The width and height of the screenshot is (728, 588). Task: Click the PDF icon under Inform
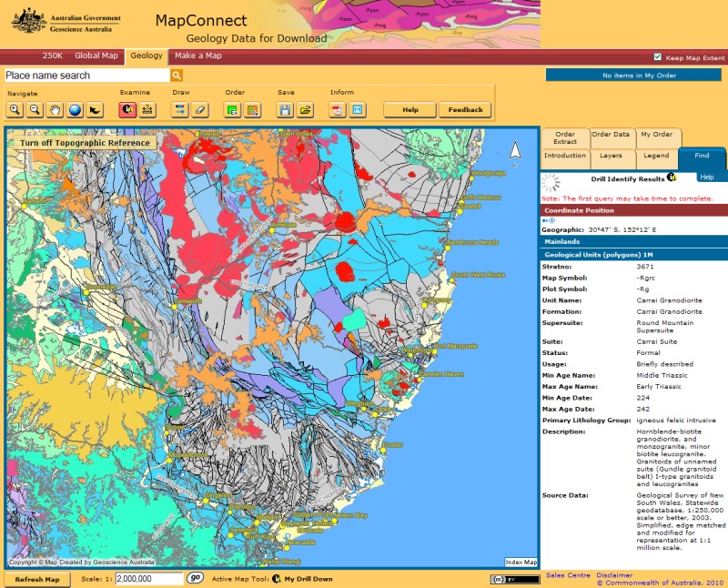tap(337, 110)
